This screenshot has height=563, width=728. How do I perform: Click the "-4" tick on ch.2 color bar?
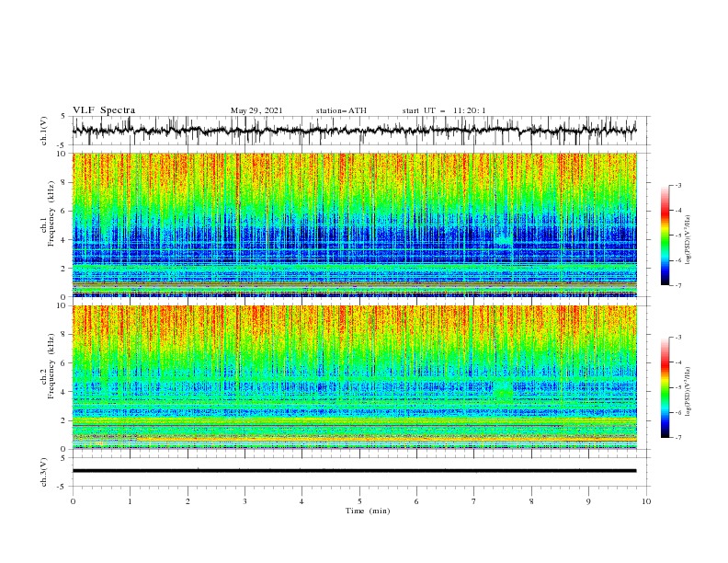pyautogui.click(x=678, y=362)
